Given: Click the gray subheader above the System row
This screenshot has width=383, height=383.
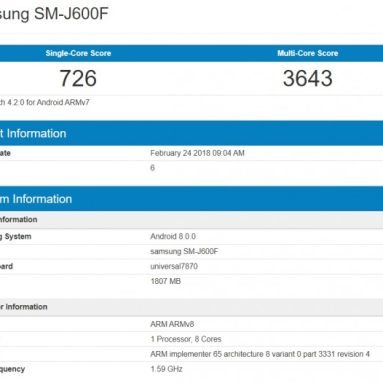Looking at the screenshot, I should (x=191, y=220).
